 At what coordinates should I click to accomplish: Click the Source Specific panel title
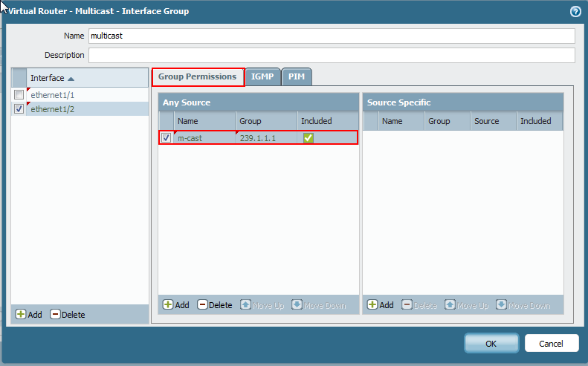coord(398,102)
